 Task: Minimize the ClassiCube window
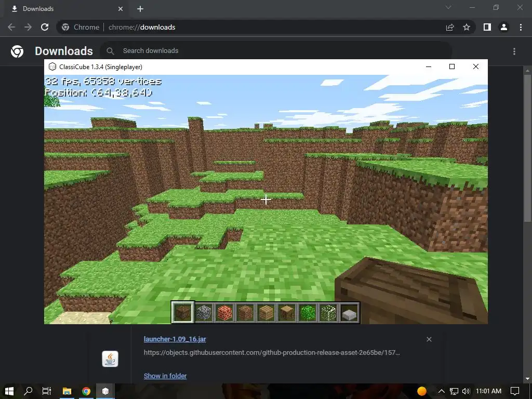point(429,67)
